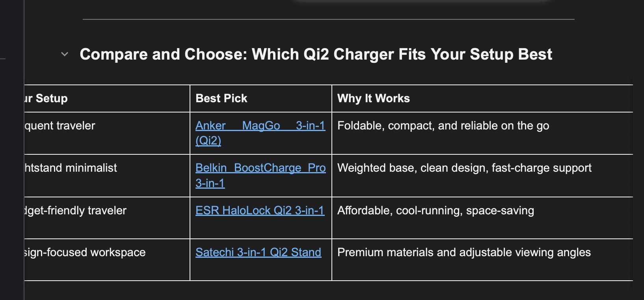This screenshot has height=300, width=644.
Task: Collapse the Compare and Choose section chevron
Action: click(65, 54)
